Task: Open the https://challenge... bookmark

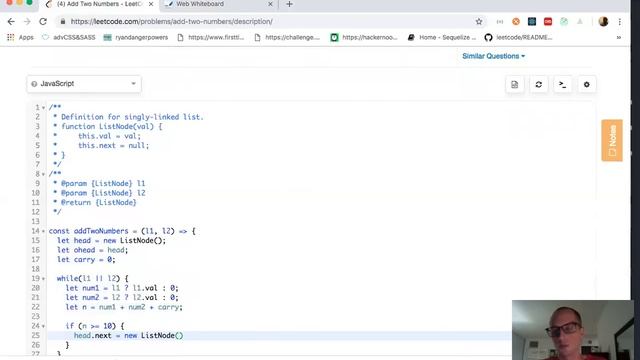Action: pyautogui.click(x=287, y=37)
